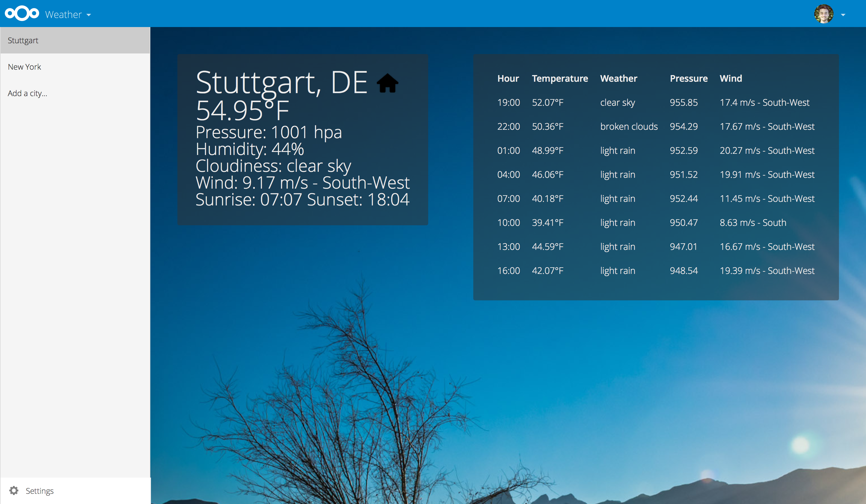Click the home icon beside Stuttgart, DE
This screenshot has height=504, width=866.
pos(387,83)
